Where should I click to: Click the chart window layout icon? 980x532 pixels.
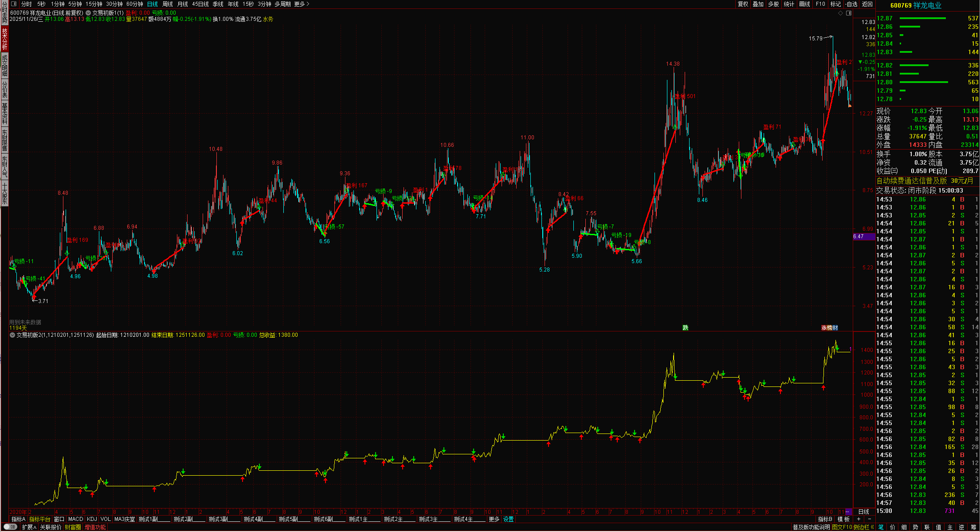tap(849, 13)
